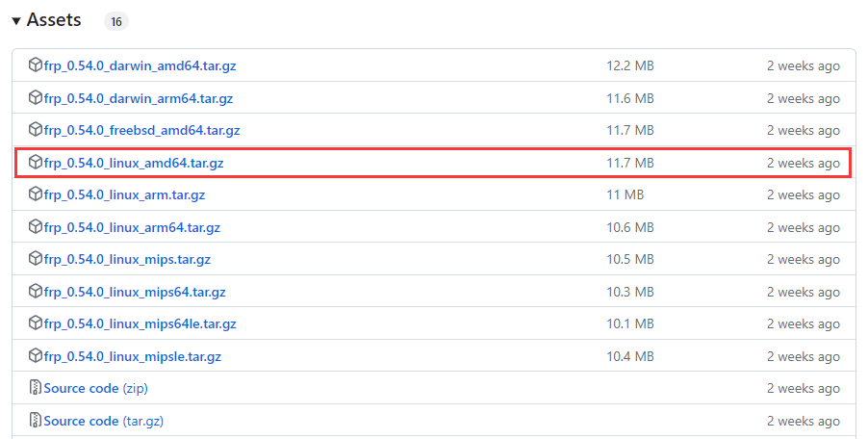Click package icon beside frp_0.54.0_darwin_arm64.tar.gz

[36, 98]
